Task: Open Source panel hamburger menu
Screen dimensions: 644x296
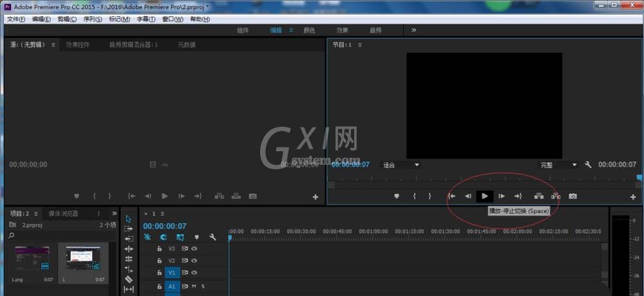Action: [53, 45]
